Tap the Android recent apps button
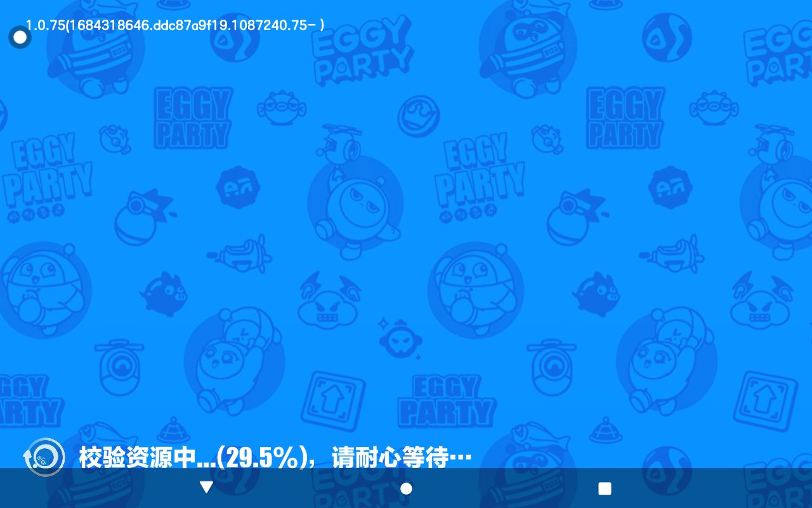 (x=605, y=488)
